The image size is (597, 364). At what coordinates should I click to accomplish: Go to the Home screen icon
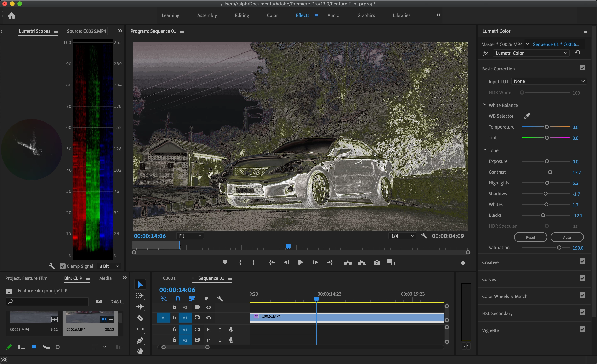click(x=11, y=16)
